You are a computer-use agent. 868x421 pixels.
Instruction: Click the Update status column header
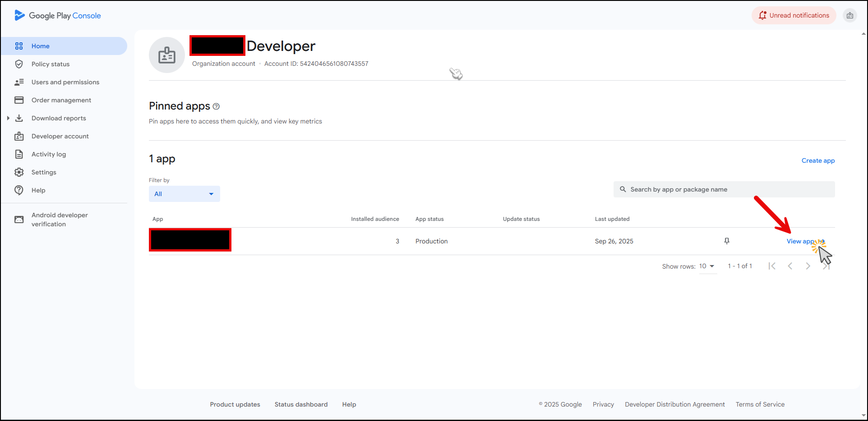coord(521,219)
